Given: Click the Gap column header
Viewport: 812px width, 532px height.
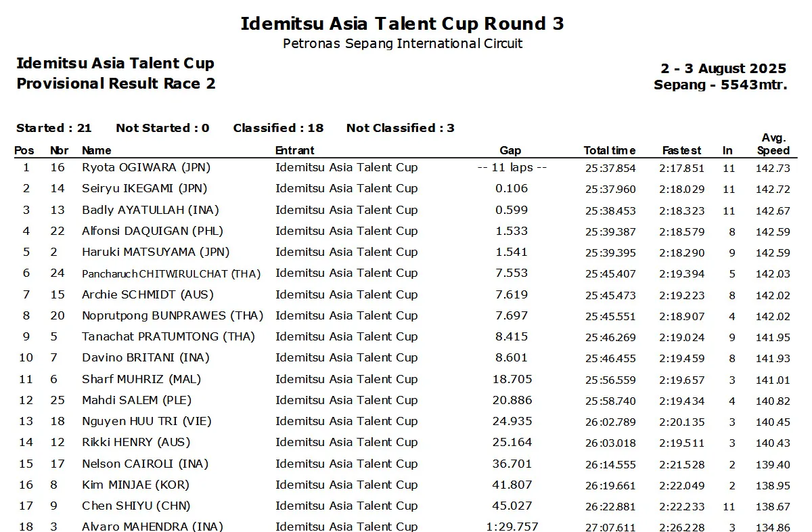Looking at the screenshot, I should coord(510,150).
